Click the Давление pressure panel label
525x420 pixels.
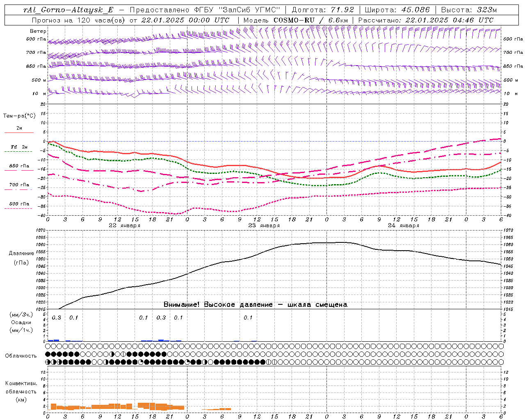(21, 253)
